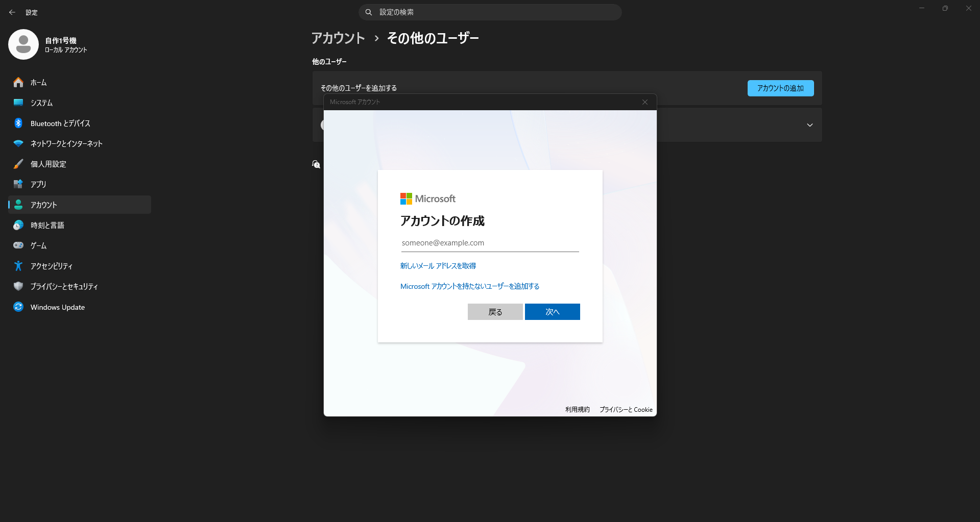This screenshot has width=980, height=522.
Task: Open アクセシビリティ figure icon
Action: click(x=18, y=266)
